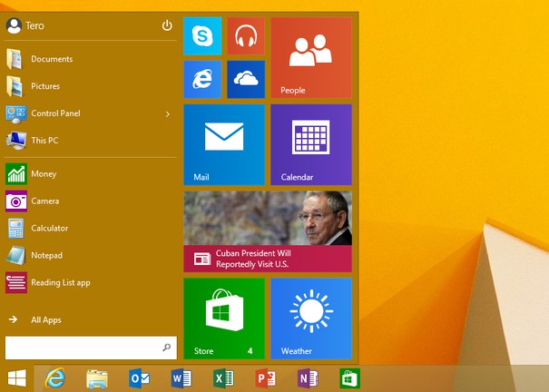Click the Windows Start button
Screen dimensions: 549x392
tap(17, 378)
